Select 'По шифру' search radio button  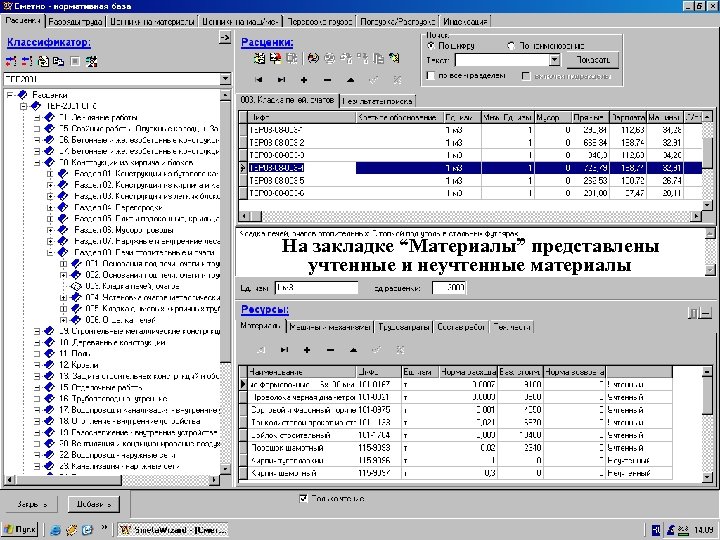431,45
